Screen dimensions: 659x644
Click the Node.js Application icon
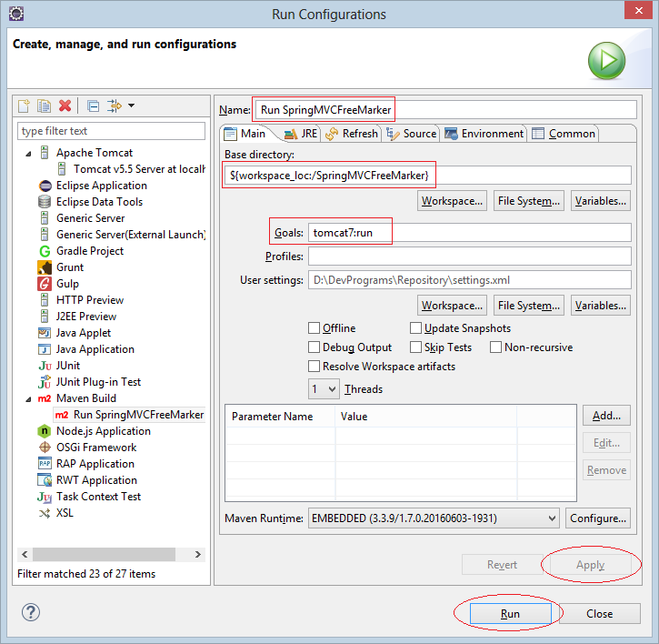click(x=45, y=431)
